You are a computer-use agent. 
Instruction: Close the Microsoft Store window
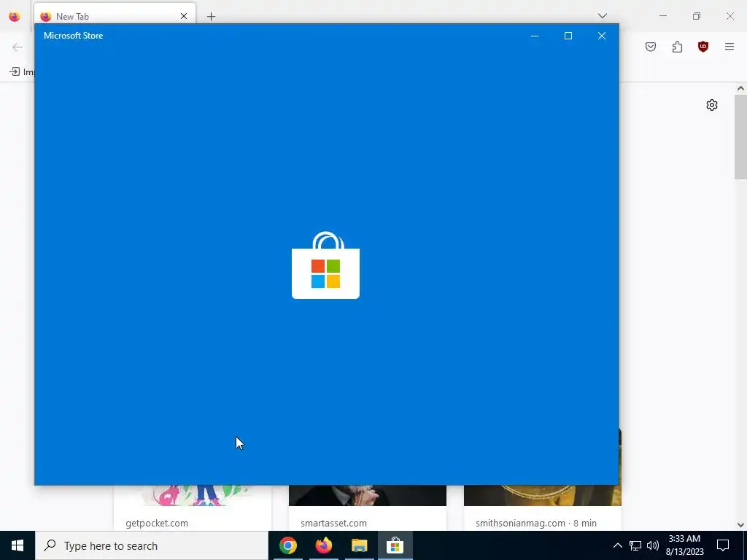click(602, 36)
